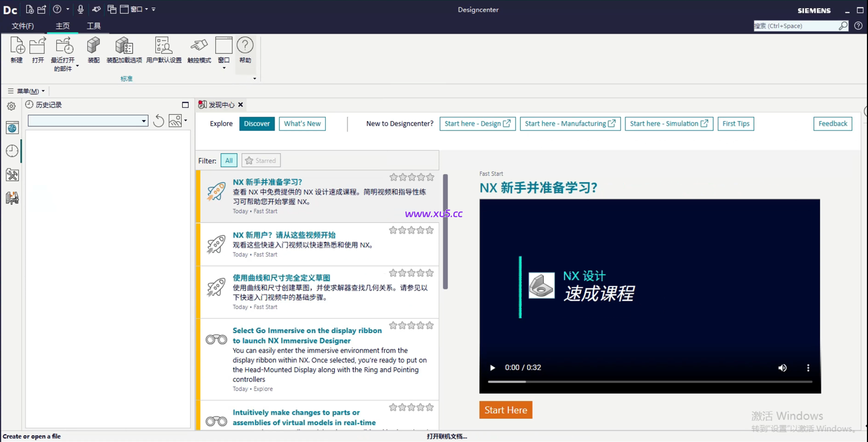Open the 文件(F) menu
This screenshot has height=442, width=868.
(22, 26)
